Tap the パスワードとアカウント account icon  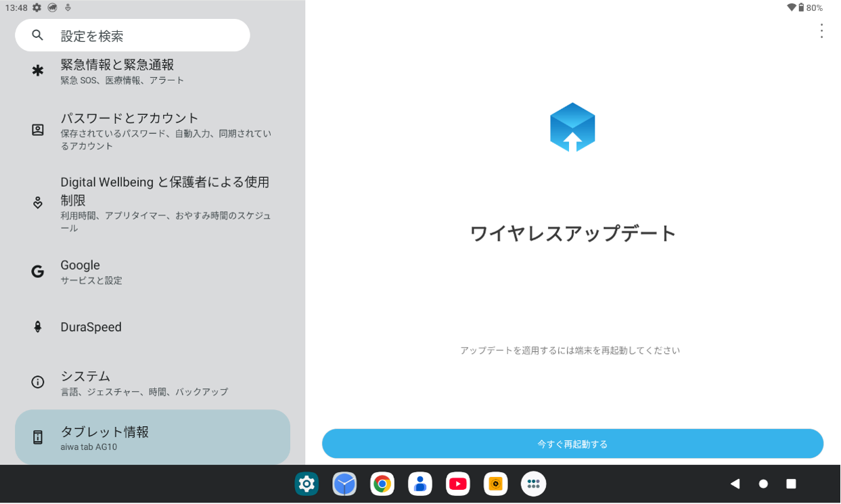[37, 131]
